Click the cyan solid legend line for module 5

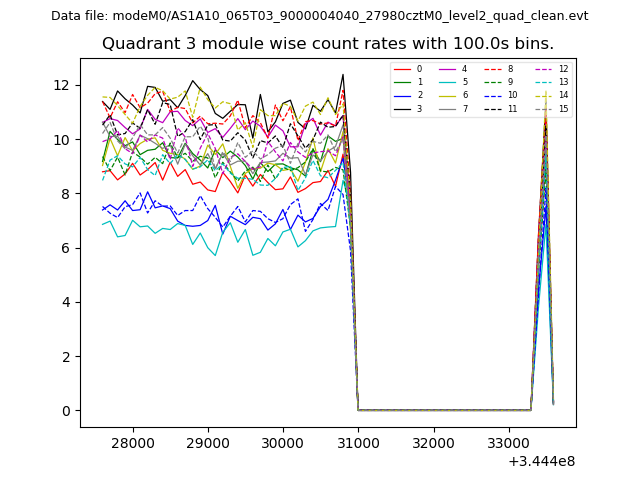(x=449, y=82)
